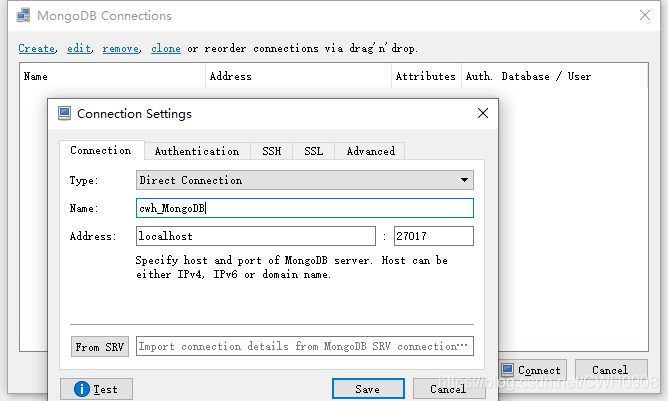Screen dimensions: 668x401
Task: Click the remove link
Action: click(121, 49)
